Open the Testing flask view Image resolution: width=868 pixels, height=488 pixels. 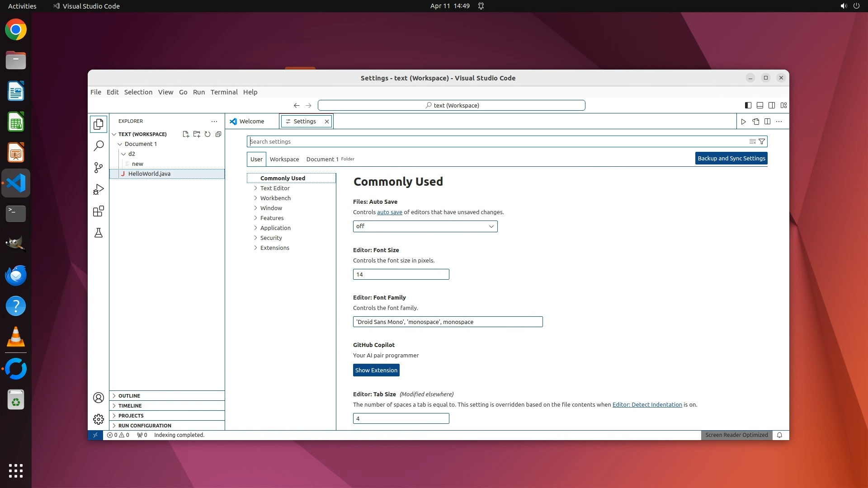pos(99,233)
